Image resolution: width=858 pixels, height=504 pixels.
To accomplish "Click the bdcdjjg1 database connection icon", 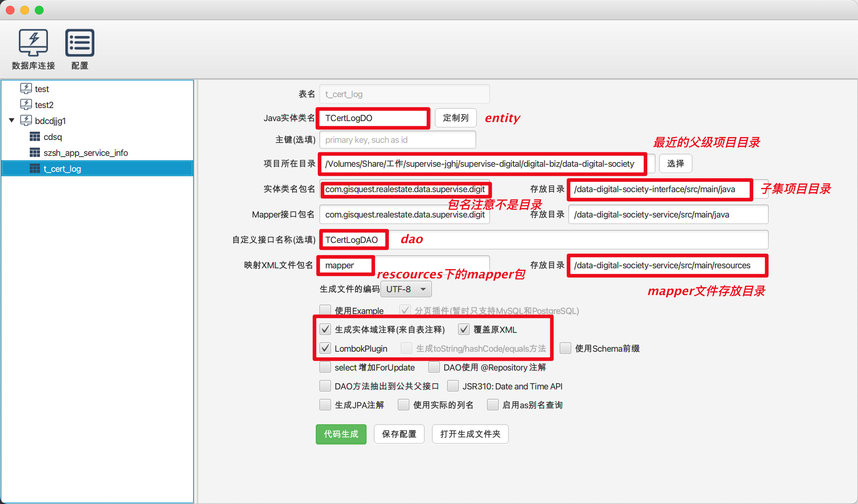I will tap(26, 120).
